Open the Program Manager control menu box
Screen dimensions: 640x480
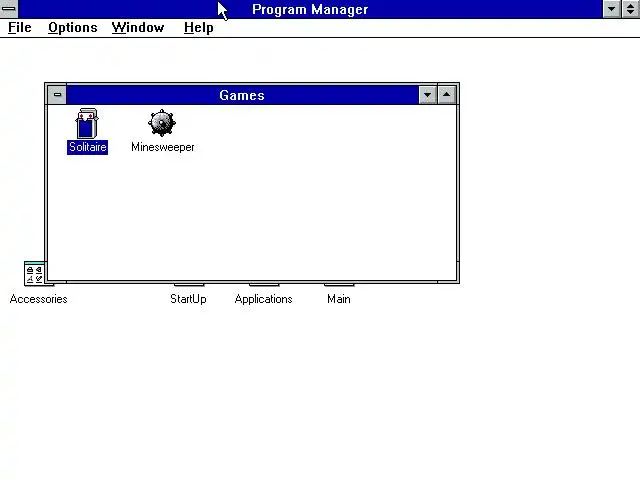pyautogui.click(x=9, y=9)
